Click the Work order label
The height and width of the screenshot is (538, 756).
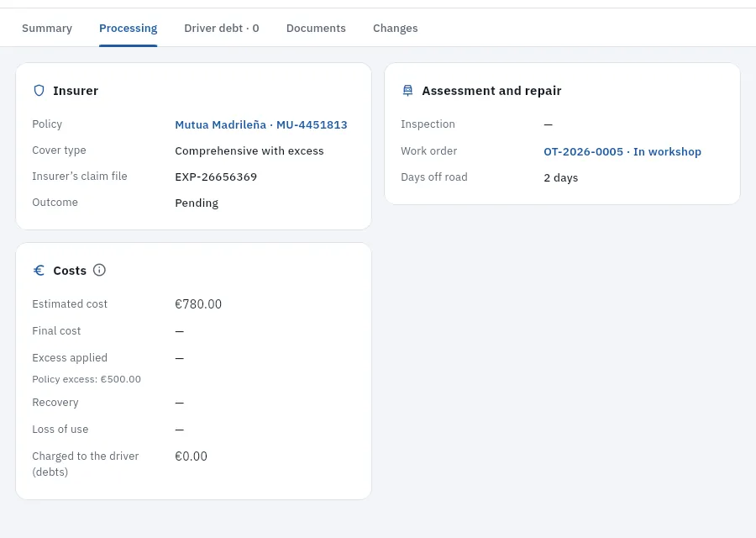(428, 150)
